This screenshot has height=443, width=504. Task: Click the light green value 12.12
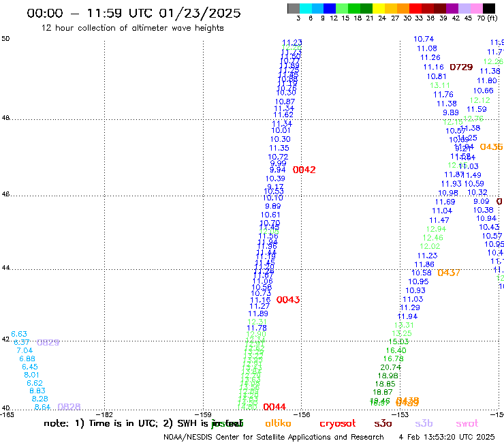pos(480,100)
